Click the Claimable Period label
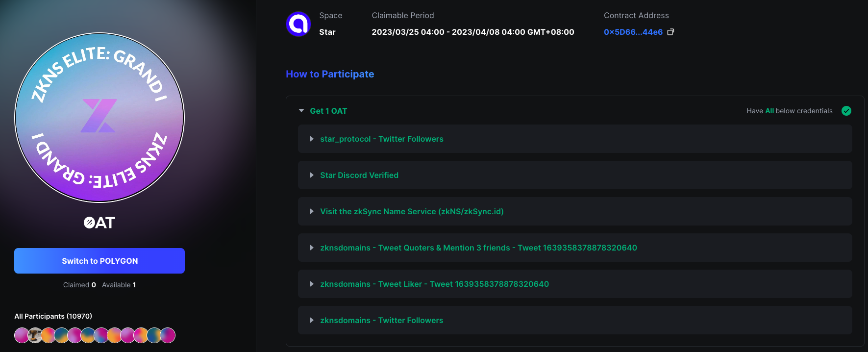 (403, 15)
